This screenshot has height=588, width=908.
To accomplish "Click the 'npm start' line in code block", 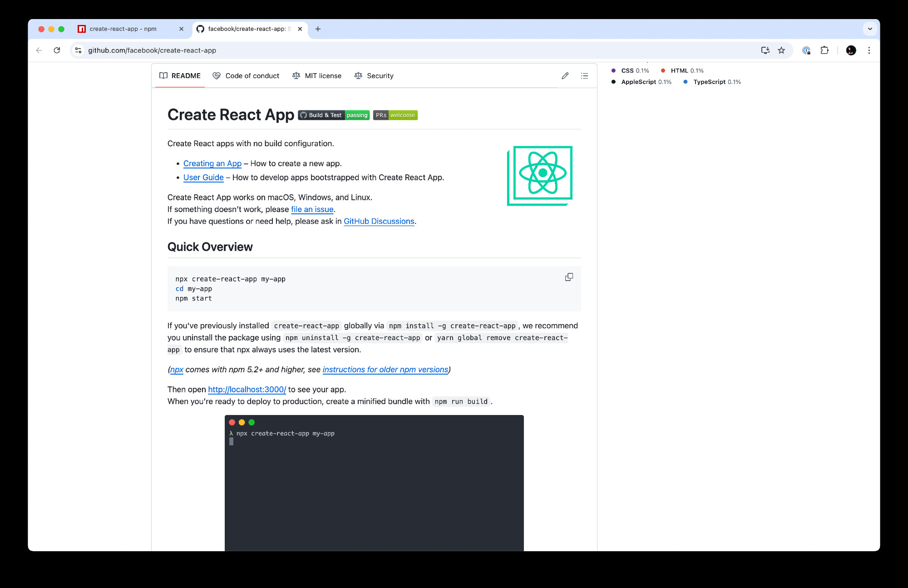I will point(194,299).
